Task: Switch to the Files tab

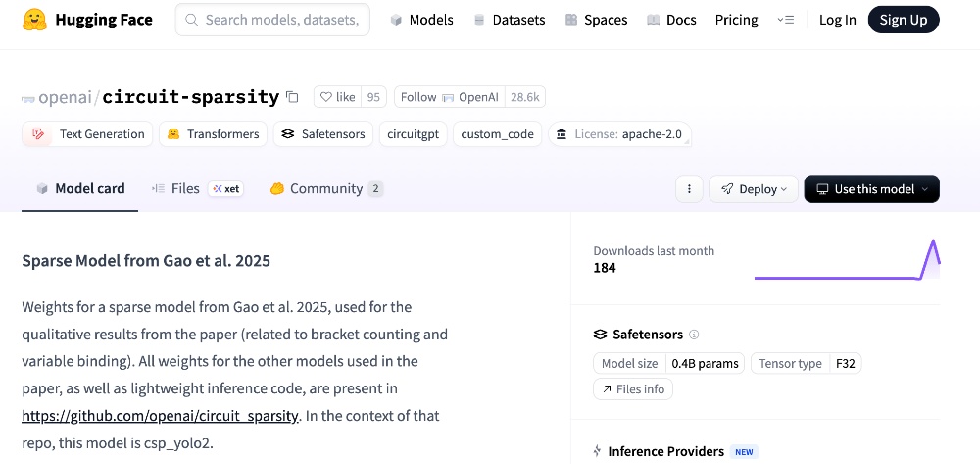Action: click(185, 188)
